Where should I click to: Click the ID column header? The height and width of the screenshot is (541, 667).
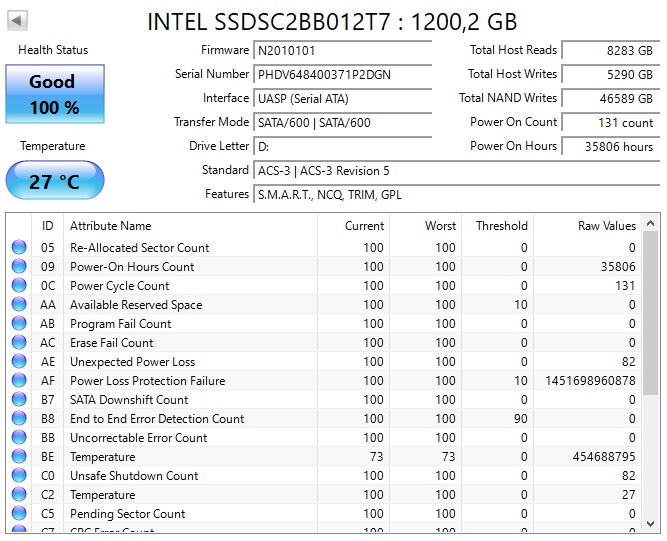click(x=48, y=225)
